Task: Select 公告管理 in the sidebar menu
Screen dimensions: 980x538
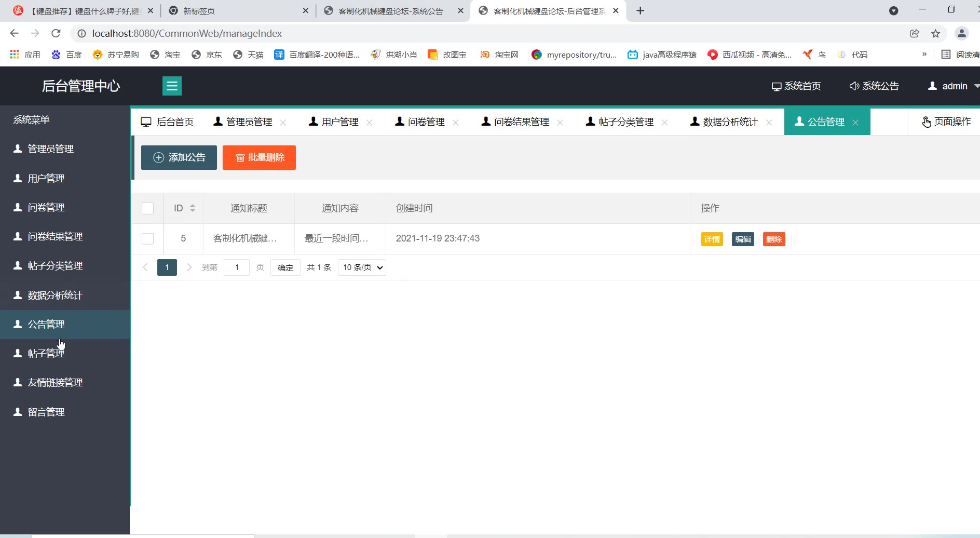Action: pyautogui.click(x=65, y=324)
